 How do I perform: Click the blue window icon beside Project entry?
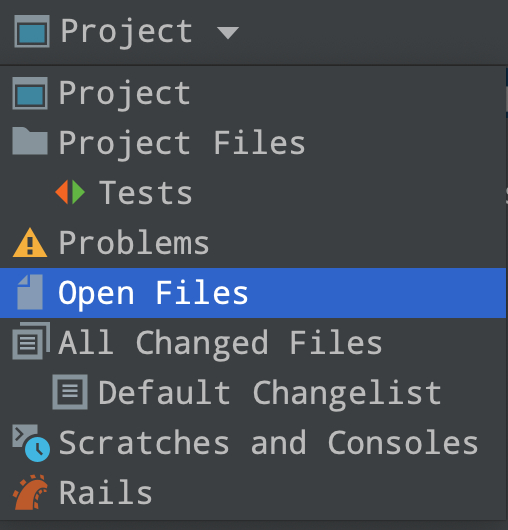(30, 93)
